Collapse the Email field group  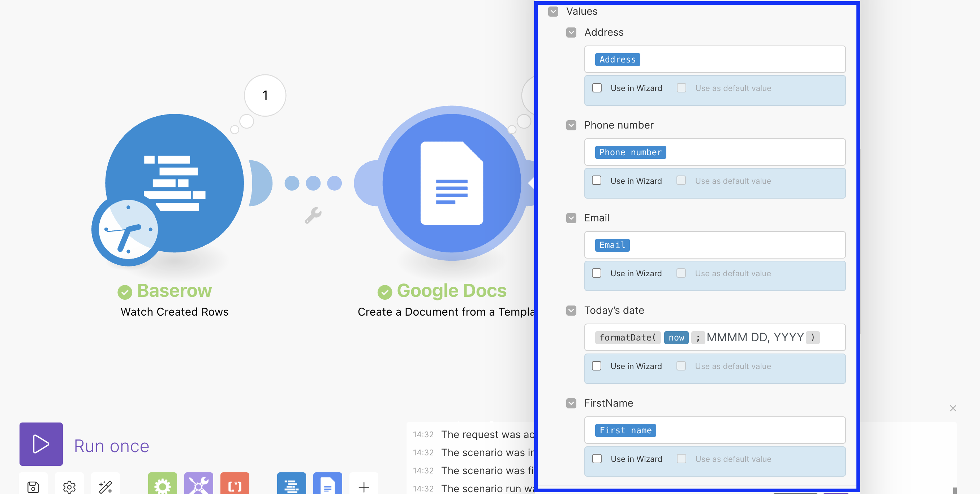point(571,217)
